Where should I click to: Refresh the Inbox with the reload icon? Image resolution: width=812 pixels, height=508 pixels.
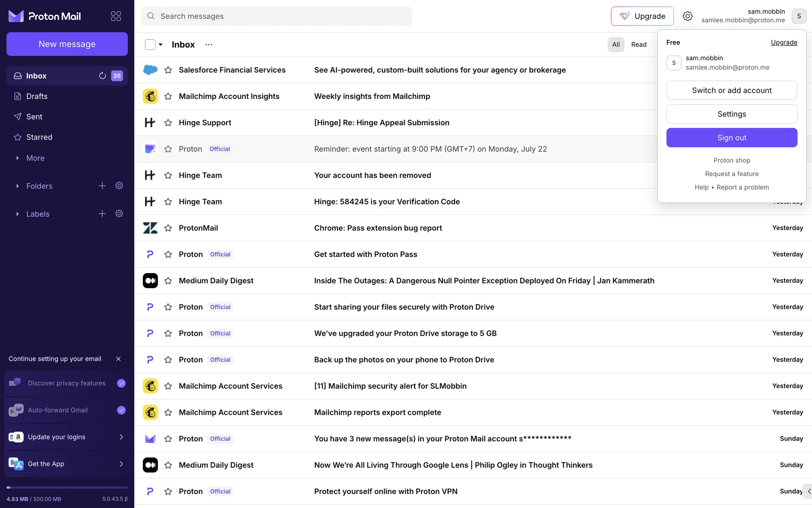[102, 76]
